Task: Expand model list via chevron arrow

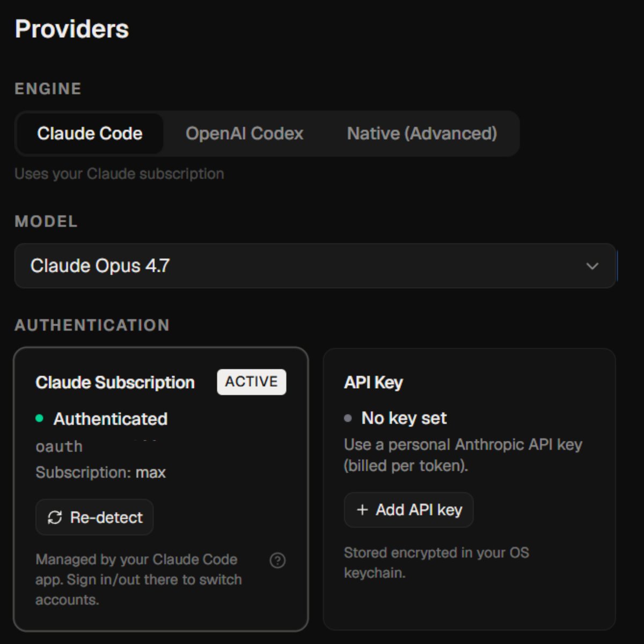Action: point(592,266)
